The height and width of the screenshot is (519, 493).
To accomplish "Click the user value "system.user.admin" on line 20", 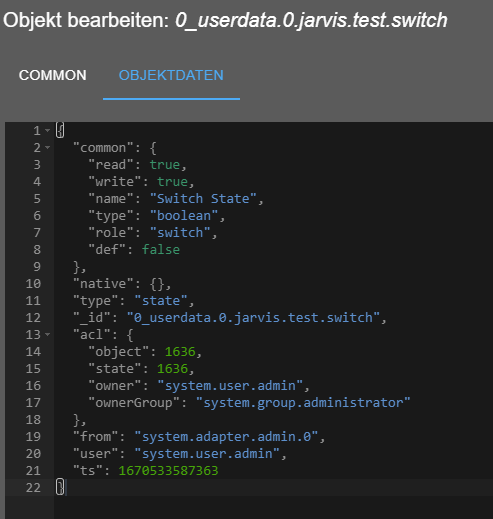I will (207, 454).
